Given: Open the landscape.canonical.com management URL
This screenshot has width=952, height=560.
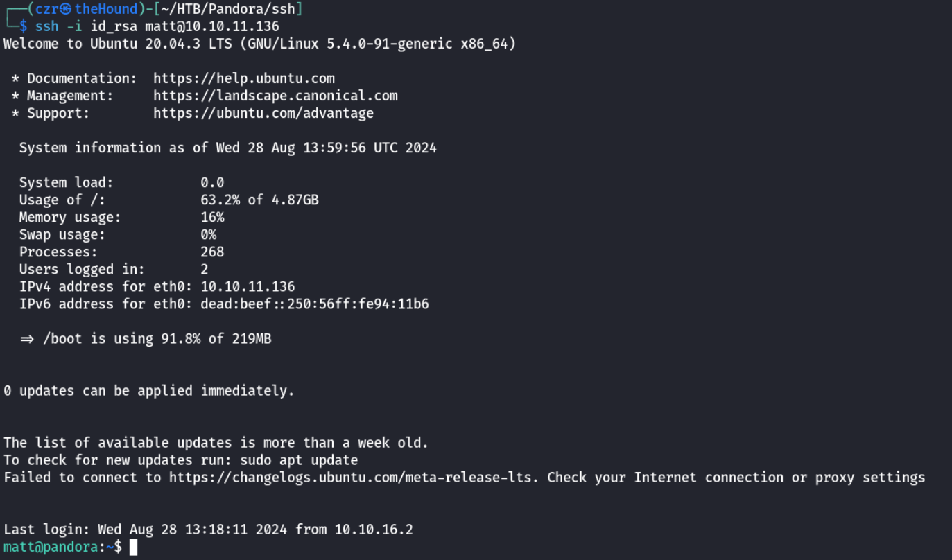Looking at the screenshot, I should (275, 96).
